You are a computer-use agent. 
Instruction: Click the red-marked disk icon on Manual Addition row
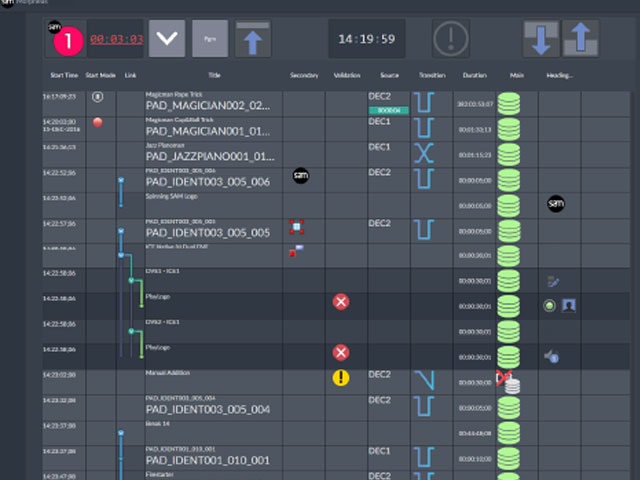(507, 379)
